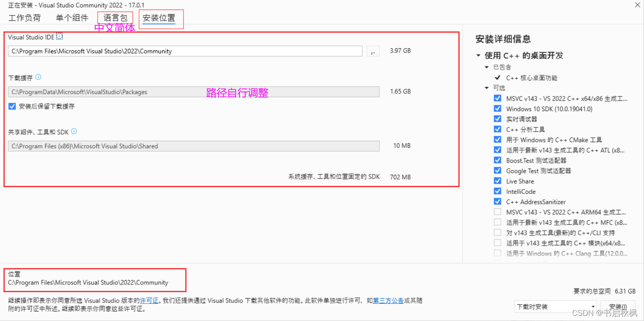Click the C++ 核心桌面功能 item
Viewport: 644px width, 321px height.
532,78
